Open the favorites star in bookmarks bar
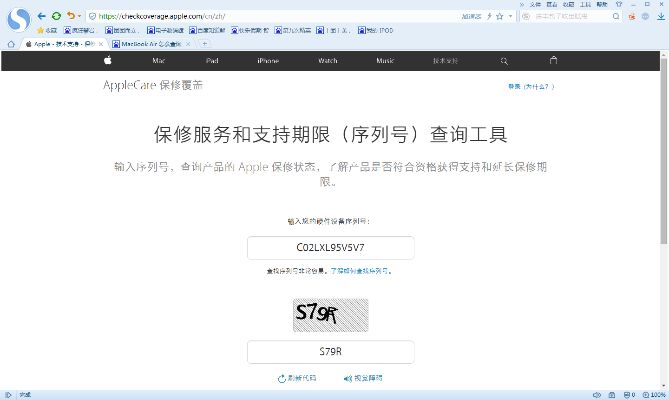The height and width of the screenshot is (400, 669). coord(47,30)
